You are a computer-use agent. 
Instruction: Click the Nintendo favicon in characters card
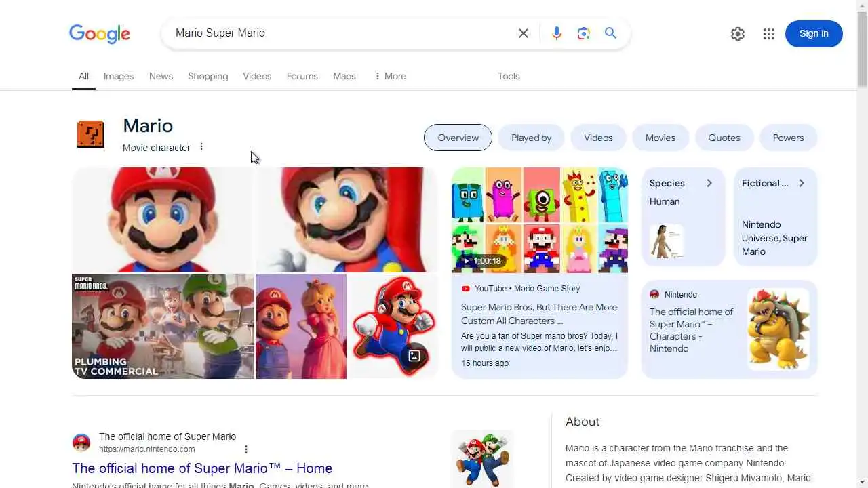tap(654, 294)
